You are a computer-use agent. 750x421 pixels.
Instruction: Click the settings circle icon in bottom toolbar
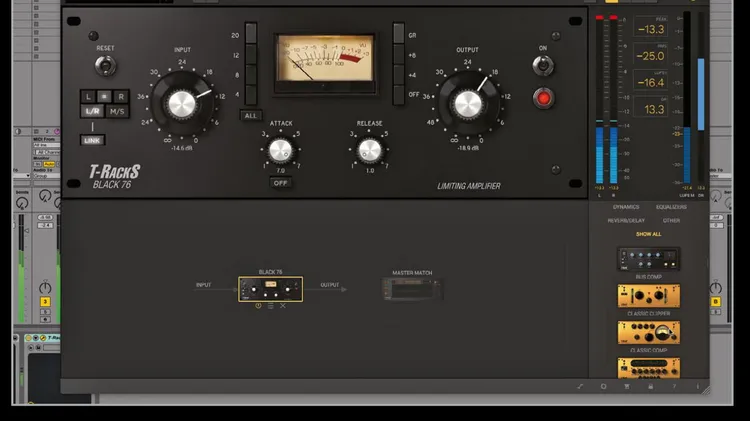pyautogui.click(x=603, y=386)
